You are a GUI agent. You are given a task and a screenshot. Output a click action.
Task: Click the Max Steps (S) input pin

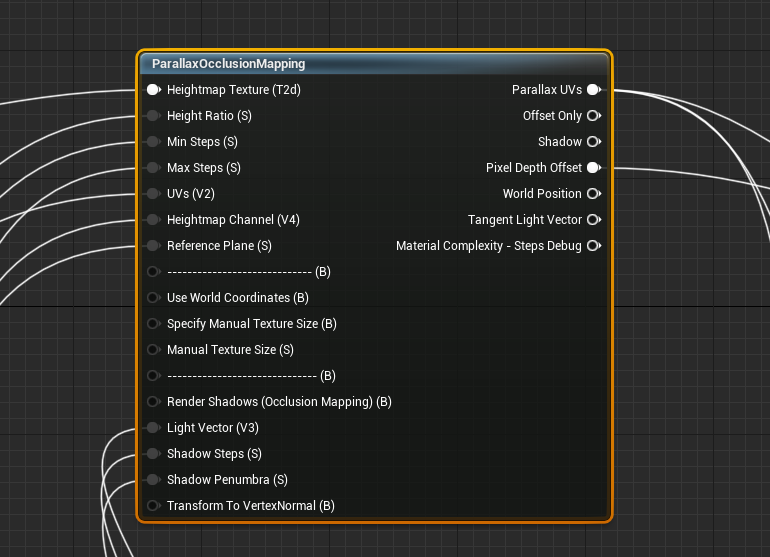(x=153, y=168)
